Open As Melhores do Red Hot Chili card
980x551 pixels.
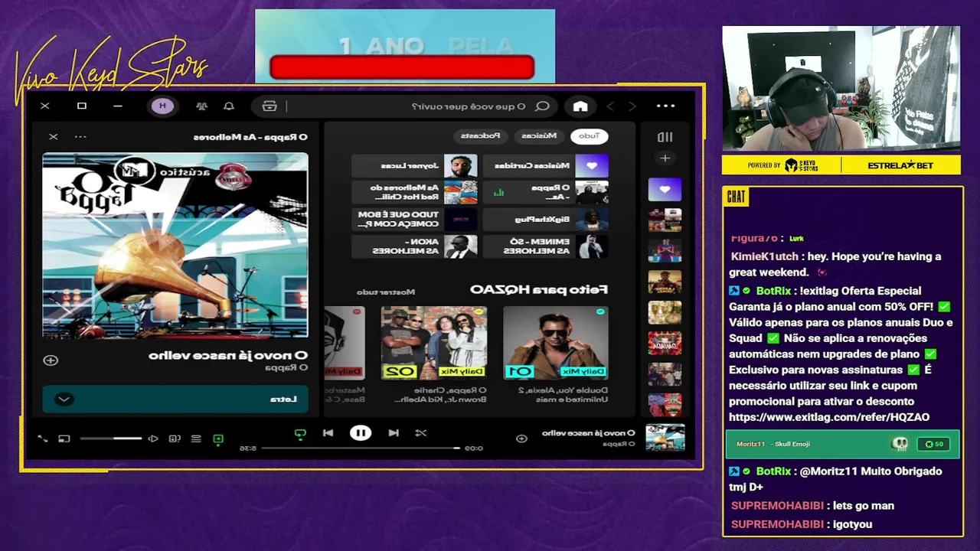[415, 192]
